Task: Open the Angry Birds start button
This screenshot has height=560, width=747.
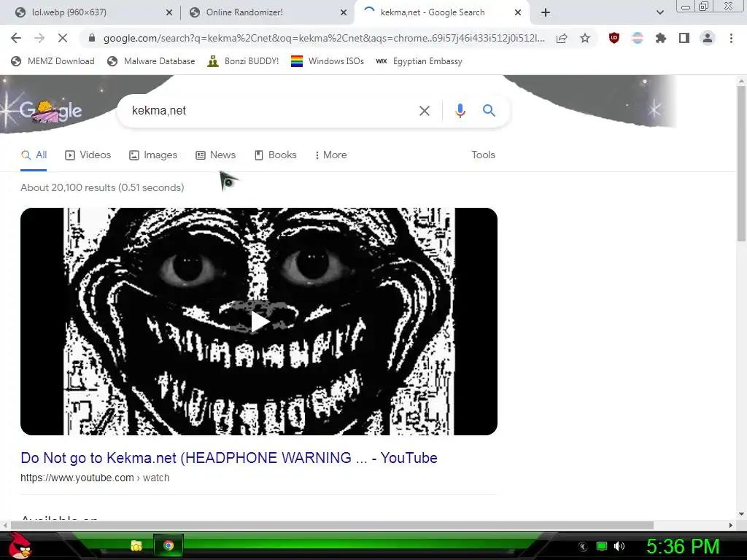Action: point(20,545)
